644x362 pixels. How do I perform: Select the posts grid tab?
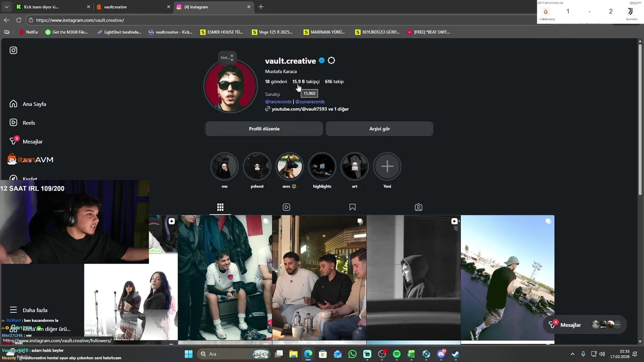220,207
